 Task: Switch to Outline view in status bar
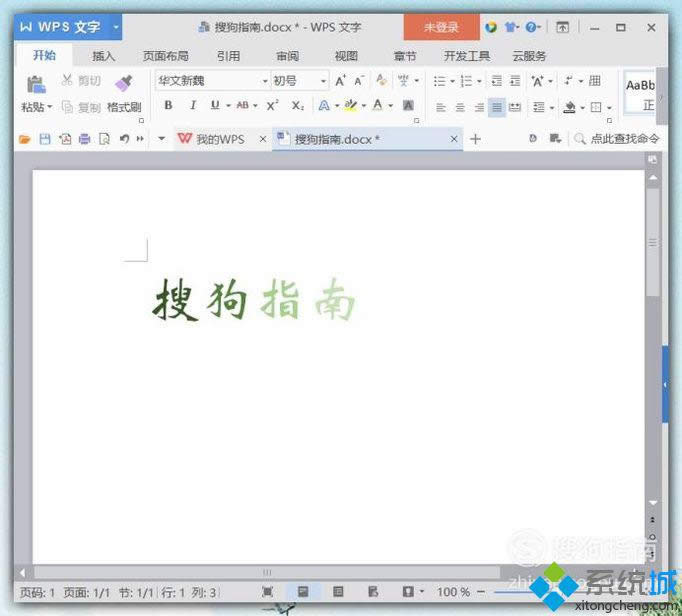pos(338,592)
